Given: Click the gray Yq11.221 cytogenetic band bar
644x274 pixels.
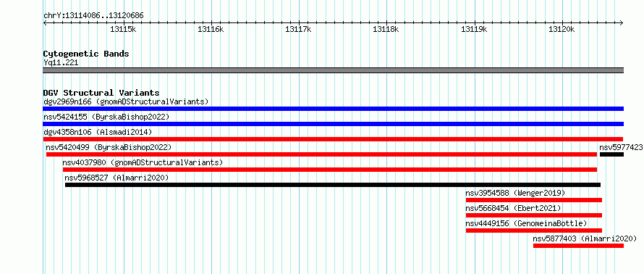Looking at the screenshot, I should coord(333,70).
